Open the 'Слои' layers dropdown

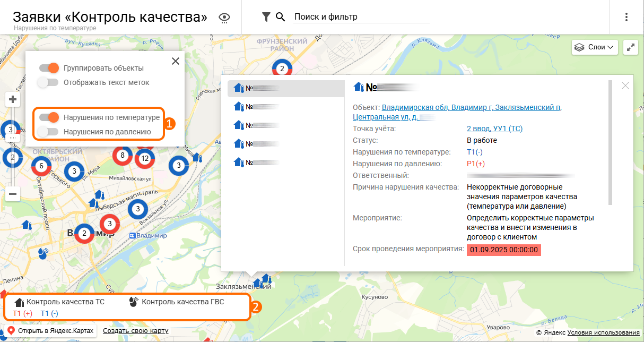tap(596, 47)
